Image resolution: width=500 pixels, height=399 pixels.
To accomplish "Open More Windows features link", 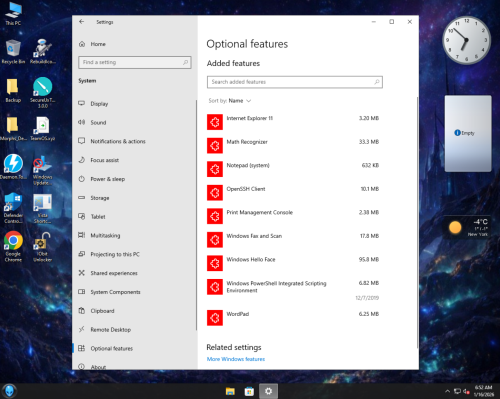I will [x=236, y=359].
